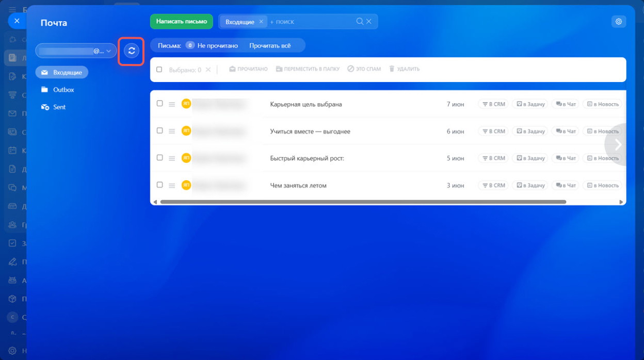Click в Чат on the 7 июн message

[565, 104]
